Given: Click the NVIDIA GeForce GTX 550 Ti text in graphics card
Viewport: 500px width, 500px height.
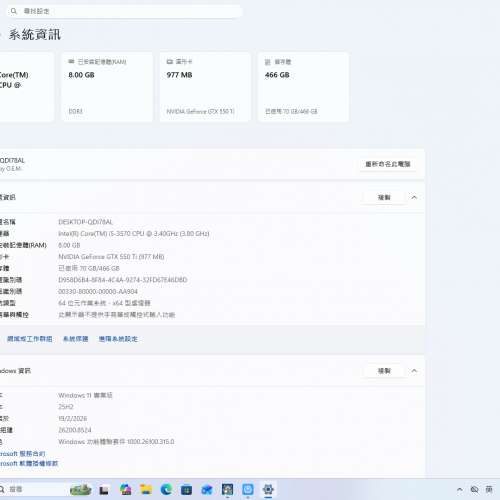Looking at the screenshot, I should [200, 111].
